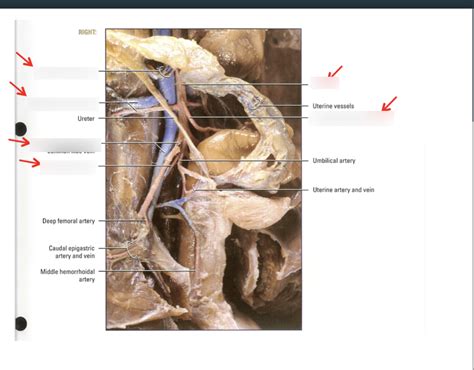Click the 'Deep femoral artery' label
Viewport: 474px width, 370px height.
(x=69, y=221)
